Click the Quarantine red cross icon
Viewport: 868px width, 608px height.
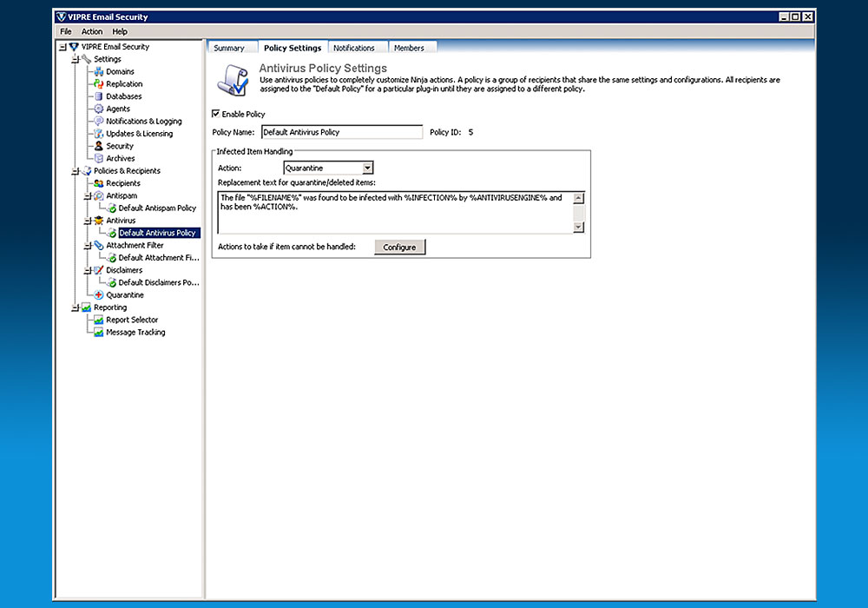(x=99, y=295)
